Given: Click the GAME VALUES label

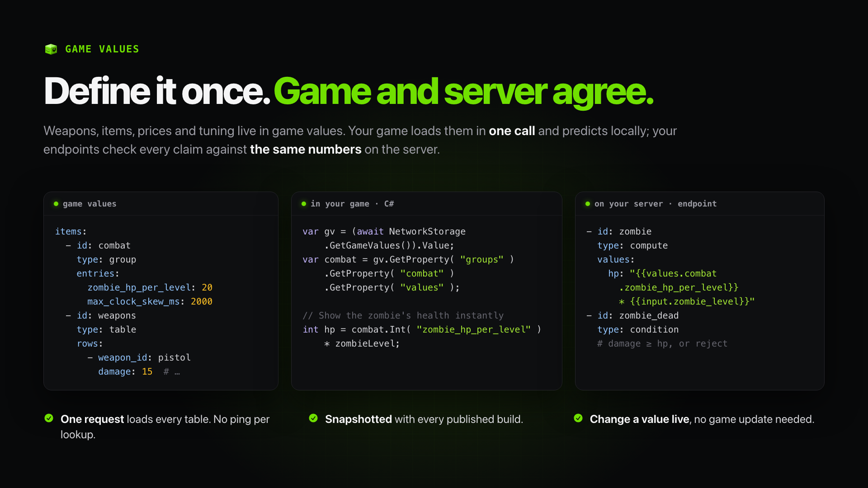Looking at the screenshot, I should 102,49.
